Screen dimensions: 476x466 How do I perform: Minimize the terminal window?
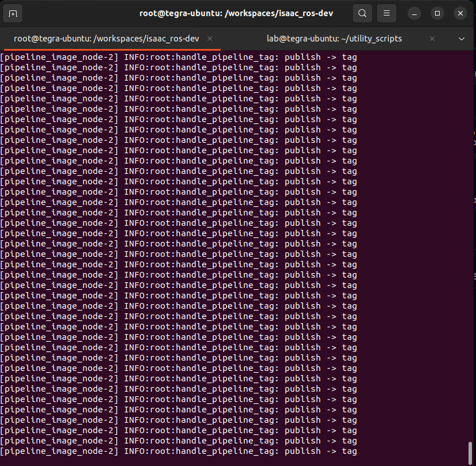click(x=414, y=13)
